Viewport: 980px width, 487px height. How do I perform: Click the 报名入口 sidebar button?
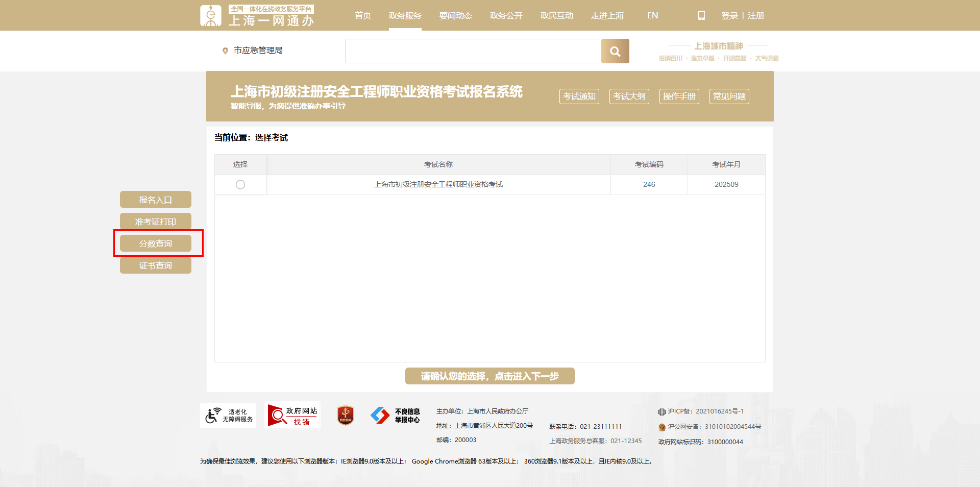156,200
